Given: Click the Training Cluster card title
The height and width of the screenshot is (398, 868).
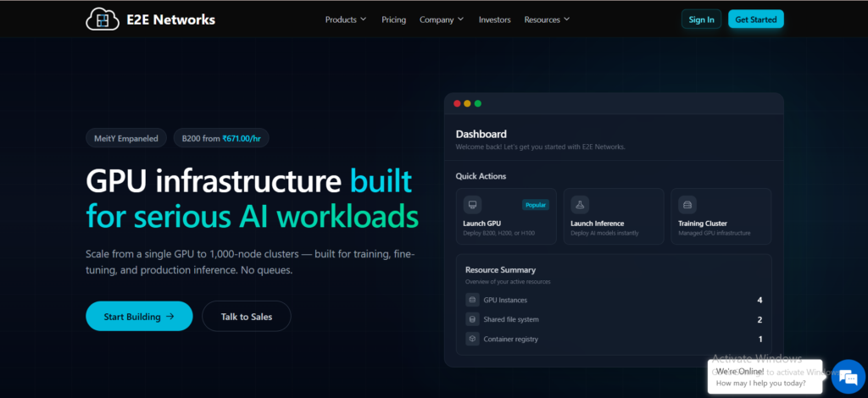Looking at the screenshot, I should (x=703, y=224).
